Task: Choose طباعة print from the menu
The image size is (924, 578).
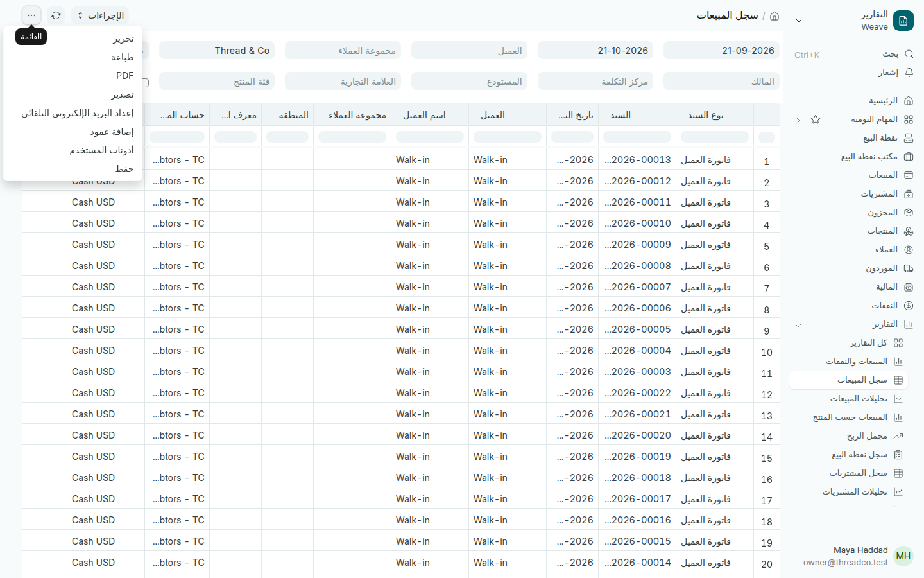Action: pyautogui.click(x=73, y=57)
